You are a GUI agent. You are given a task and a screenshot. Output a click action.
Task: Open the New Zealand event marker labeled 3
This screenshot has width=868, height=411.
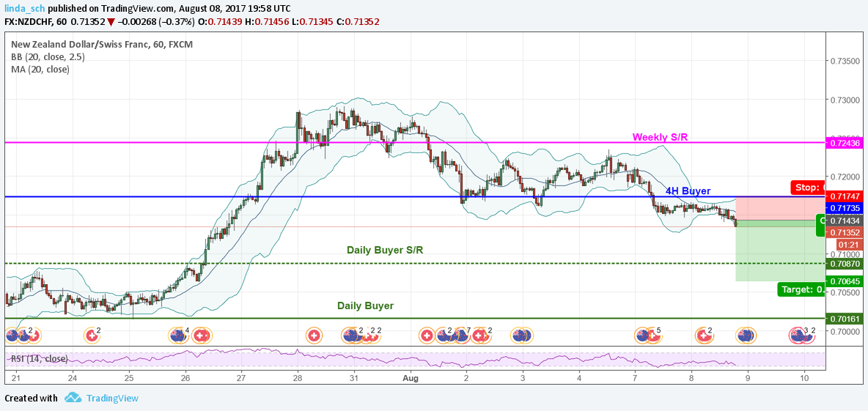pyautogui.click(x=798, y=335)
